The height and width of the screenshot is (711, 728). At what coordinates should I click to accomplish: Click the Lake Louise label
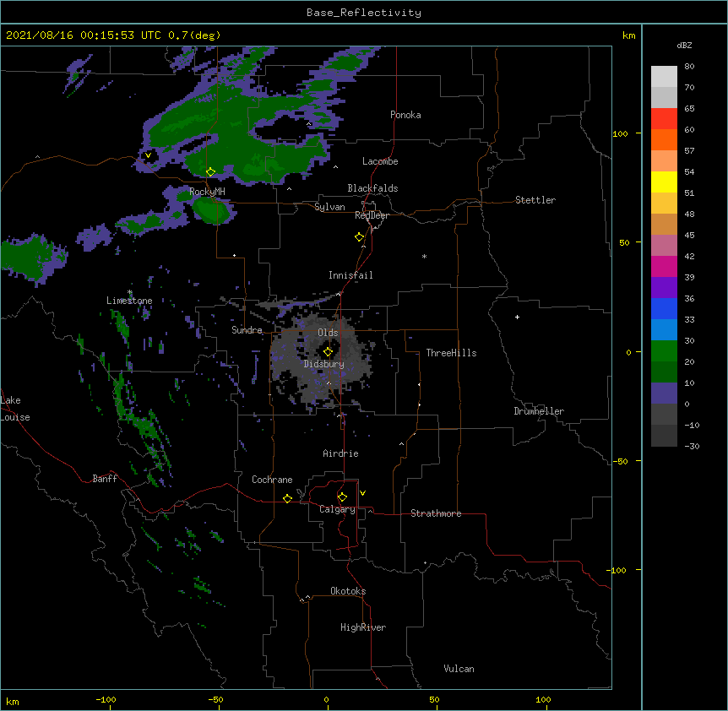(15, 409)
